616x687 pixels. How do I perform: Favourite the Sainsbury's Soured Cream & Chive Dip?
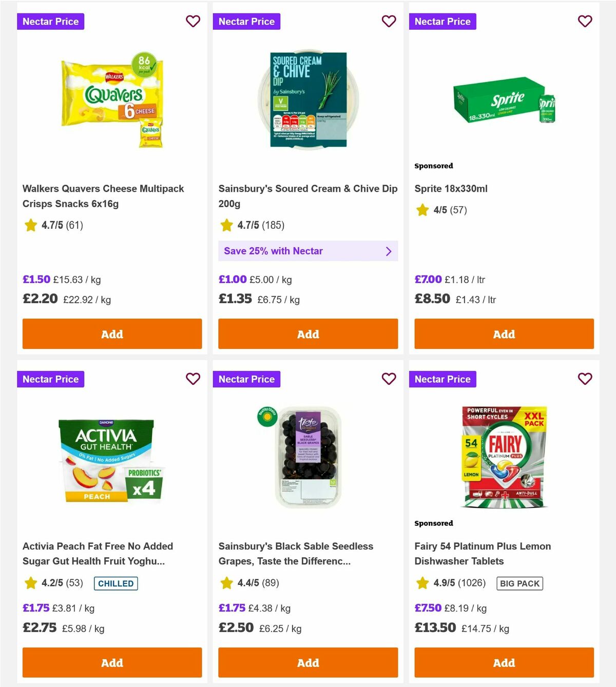[x=389, y=22]
